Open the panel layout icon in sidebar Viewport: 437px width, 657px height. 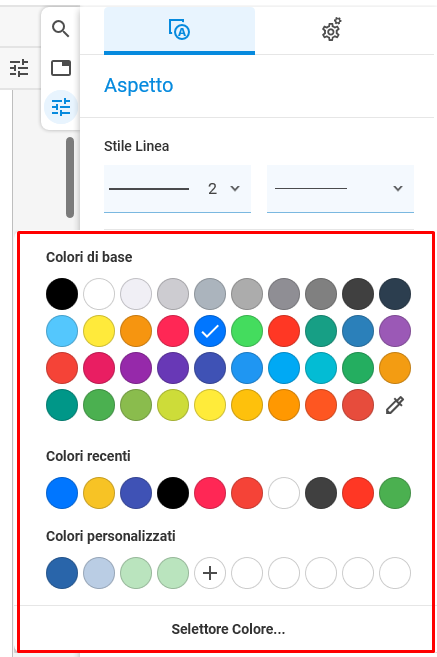click(x=61, y=68)
